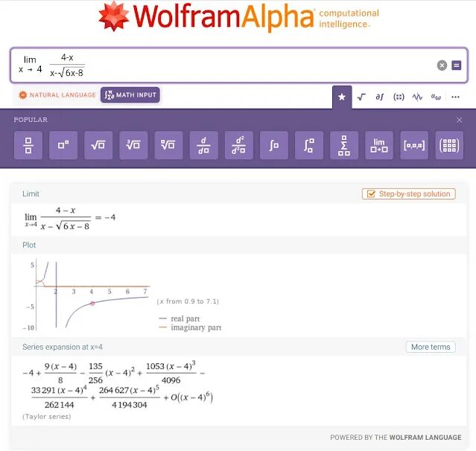Insert a cube root template
The width and height of the screenshot is (476, 451).
click(133, 145)
